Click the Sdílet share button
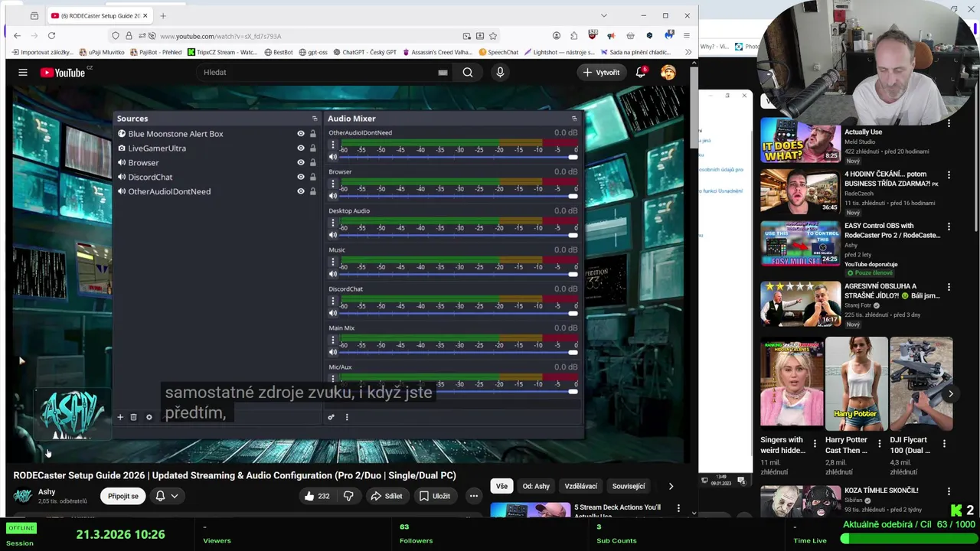The image size is (980, 551). point(387,496)
